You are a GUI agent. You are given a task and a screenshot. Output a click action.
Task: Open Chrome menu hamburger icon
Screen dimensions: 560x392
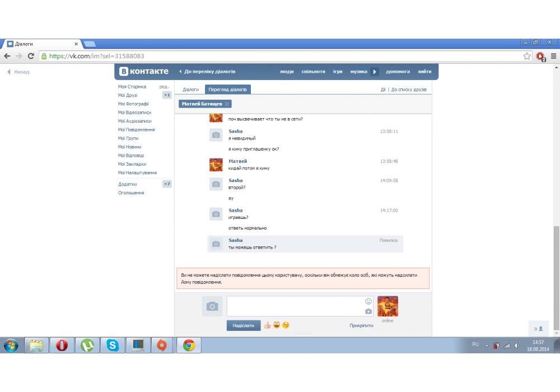click(554, 56)
